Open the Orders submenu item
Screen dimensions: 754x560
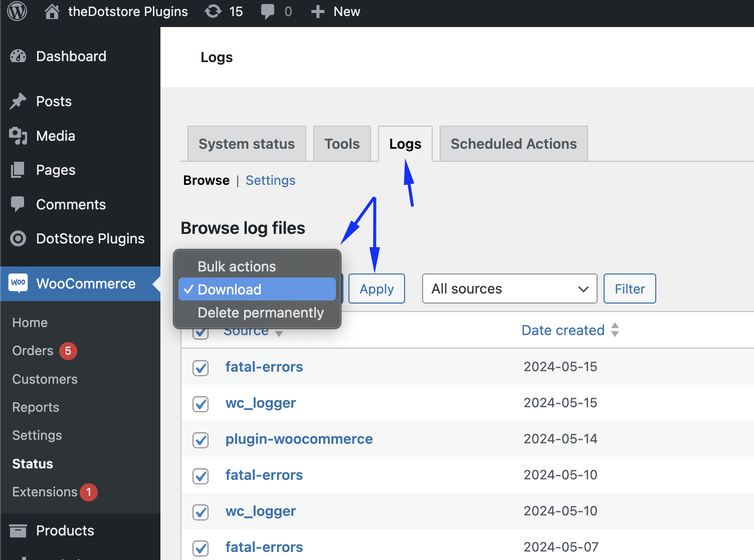tap(33, 351)
